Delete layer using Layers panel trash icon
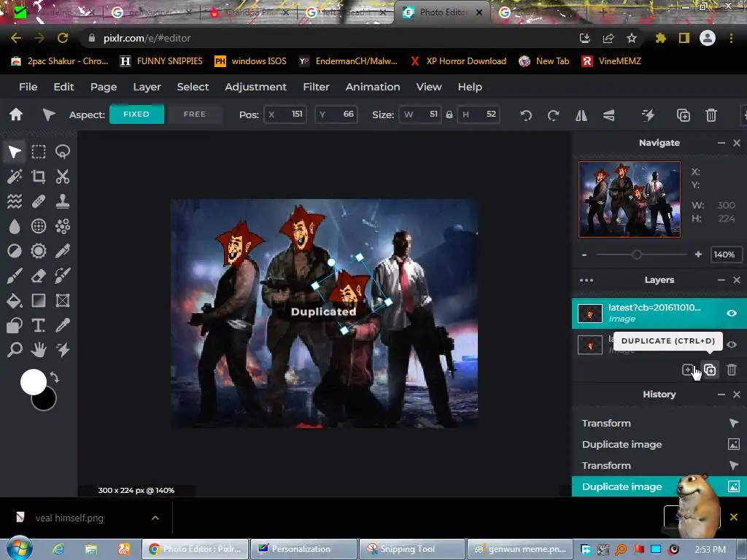The height and width of the screenshot is (560, 747). click(x=732, y=370)
